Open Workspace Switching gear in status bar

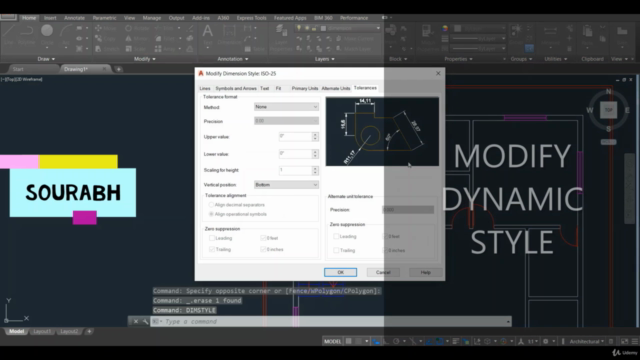tap(546, 341)
